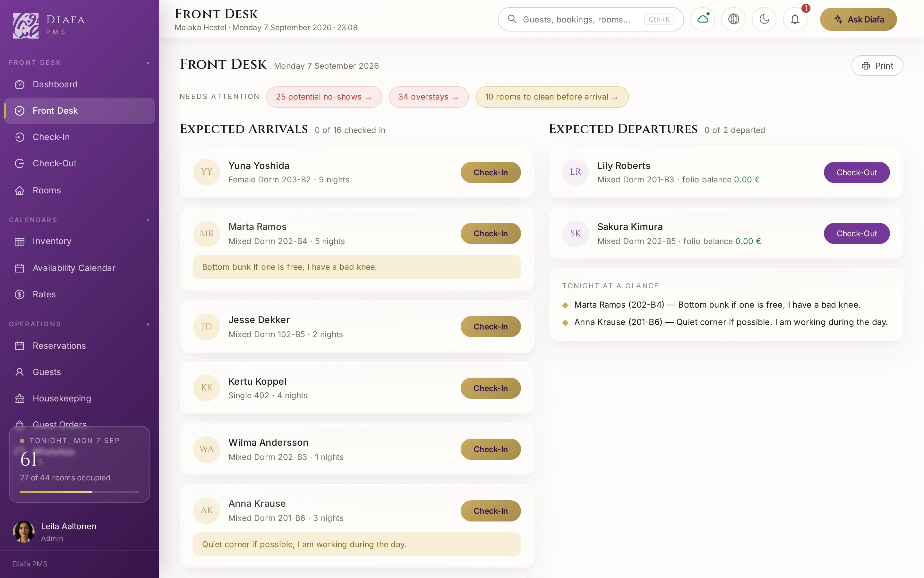Open Rates in the sidebar
Screen dimensions: 924x578
point(80,294)
